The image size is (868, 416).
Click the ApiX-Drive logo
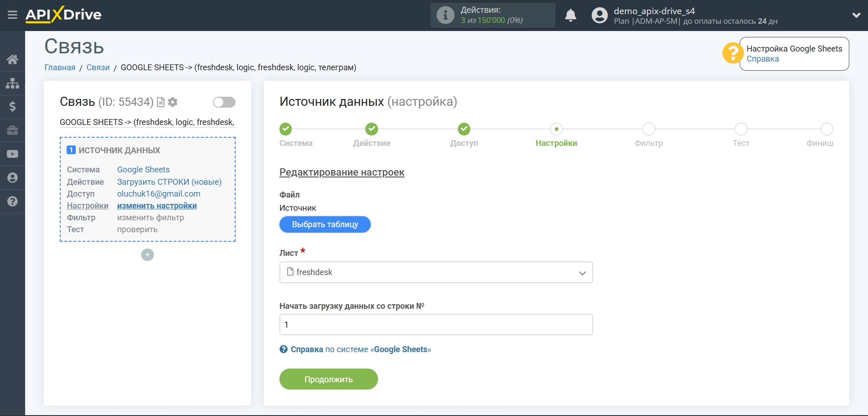tap(63, 15)
